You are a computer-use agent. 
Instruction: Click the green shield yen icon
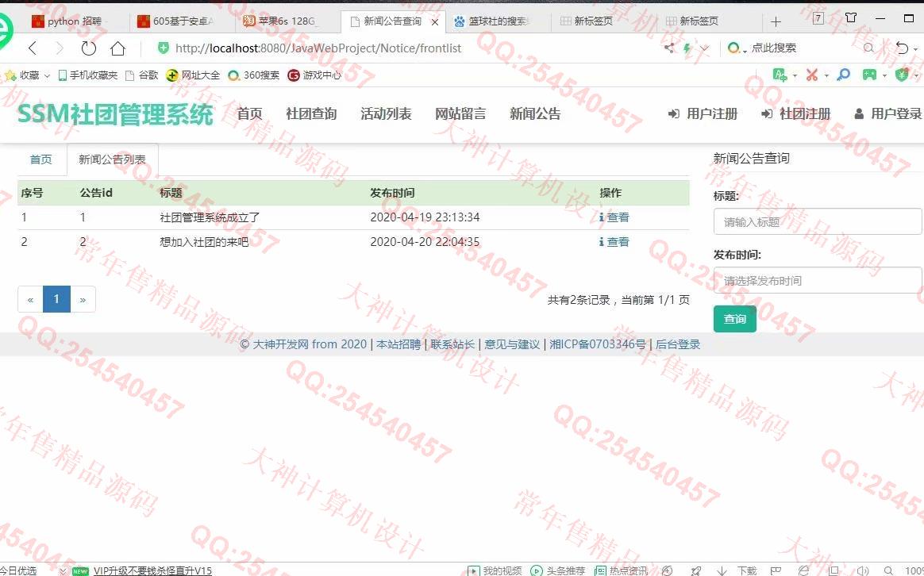(x=902, y=75)
